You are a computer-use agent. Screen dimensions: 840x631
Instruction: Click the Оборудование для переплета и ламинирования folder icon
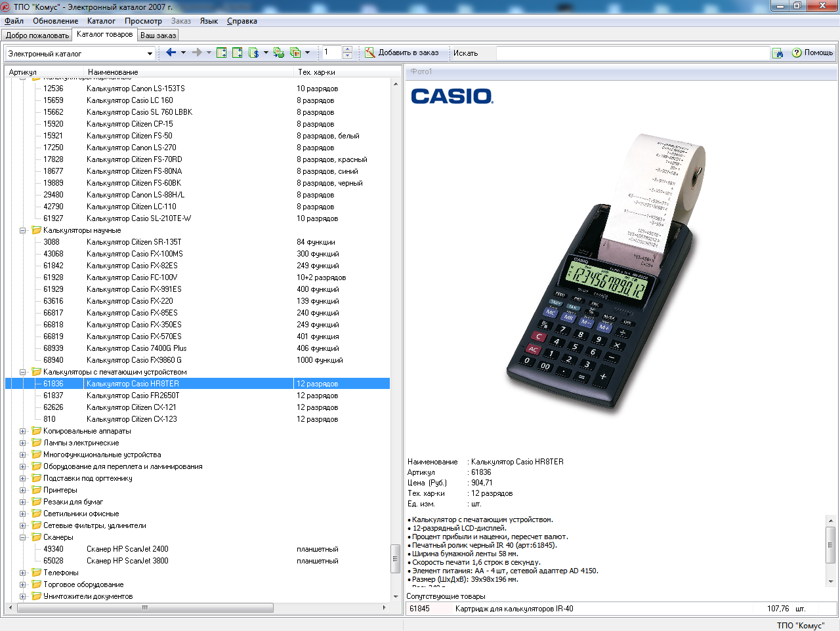tap(37, 466)
